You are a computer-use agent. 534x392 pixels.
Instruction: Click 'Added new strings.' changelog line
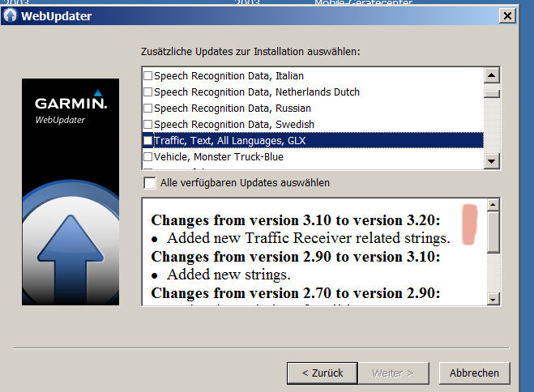click(x=229, y=275)
